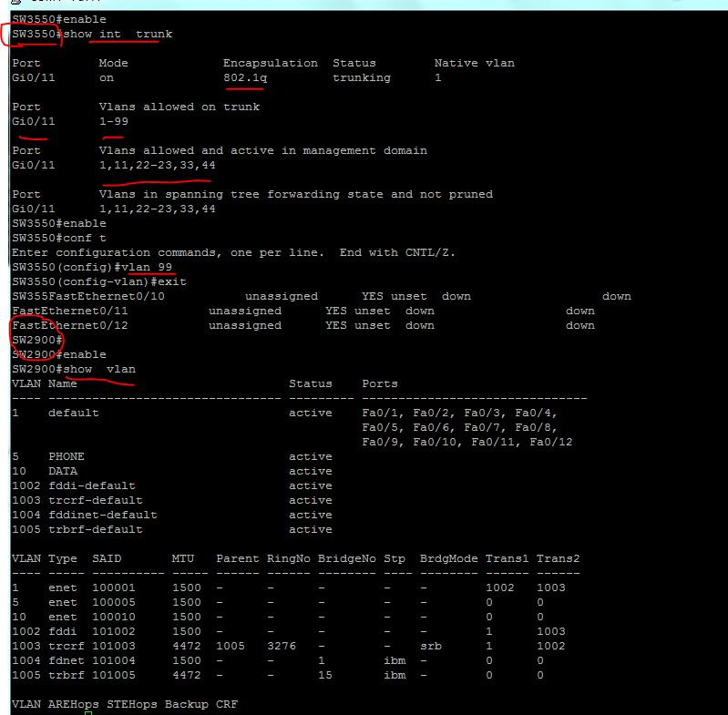Select the "SW3550(config-vlan)#exit" line
Screen dimensions: 728x715
(x=99, y=281)
